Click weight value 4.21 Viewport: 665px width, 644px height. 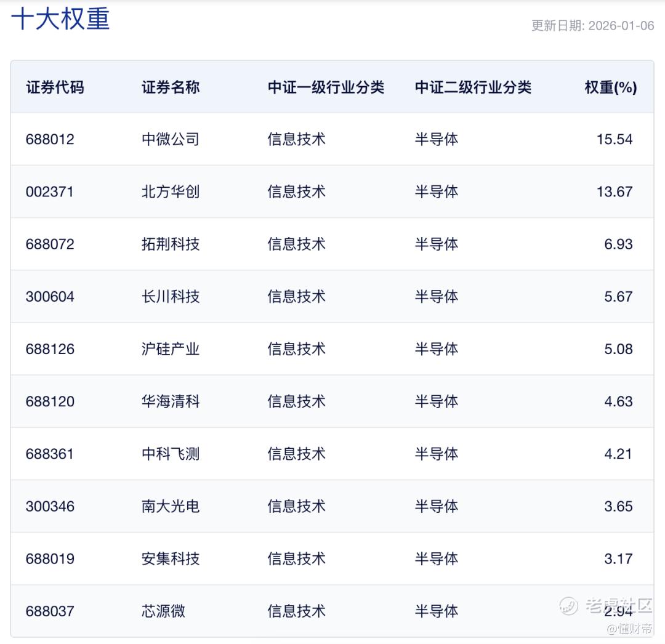coord(618,454)
